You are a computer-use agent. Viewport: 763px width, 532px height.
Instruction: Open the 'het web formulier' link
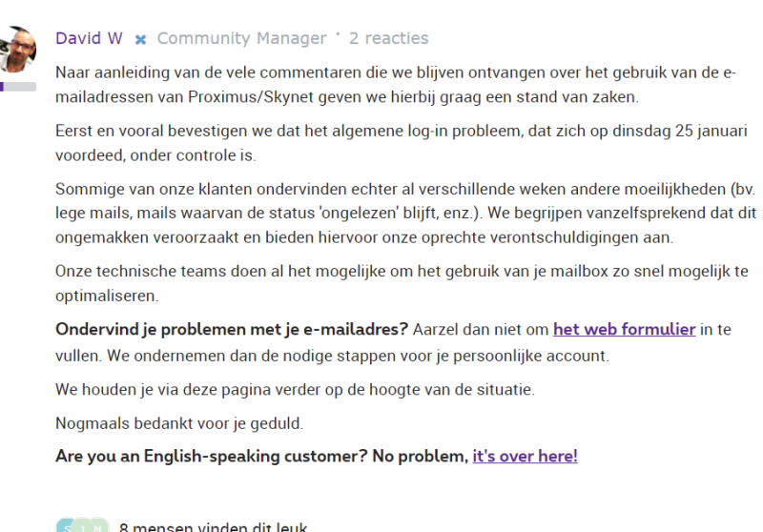pos(624,330)
